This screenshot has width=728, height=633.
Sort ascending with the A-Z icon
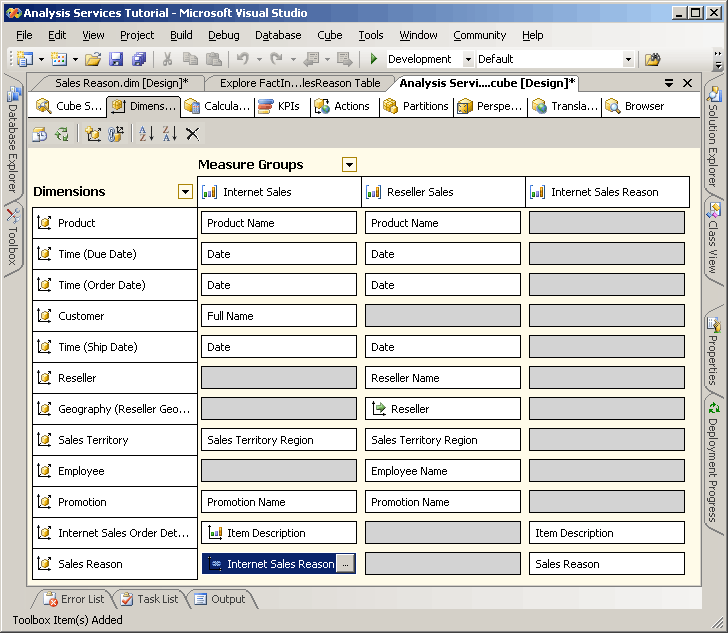(x=146, y=134)
